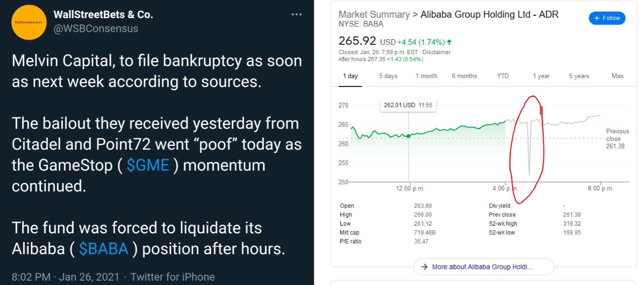Screen dimensions: 644x285
Task: Click the Disclaimer link under the price
Action: tap(436, 52)
